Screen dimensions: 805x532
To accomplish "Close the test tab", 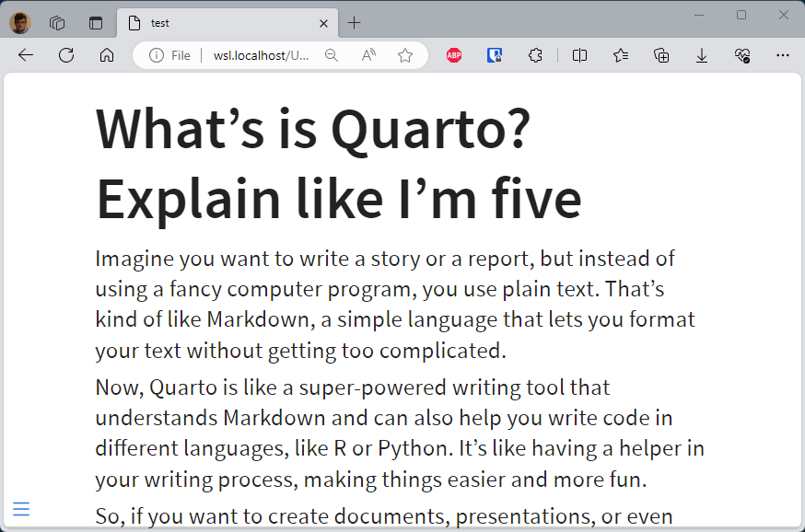I will (x=323, y=23).
